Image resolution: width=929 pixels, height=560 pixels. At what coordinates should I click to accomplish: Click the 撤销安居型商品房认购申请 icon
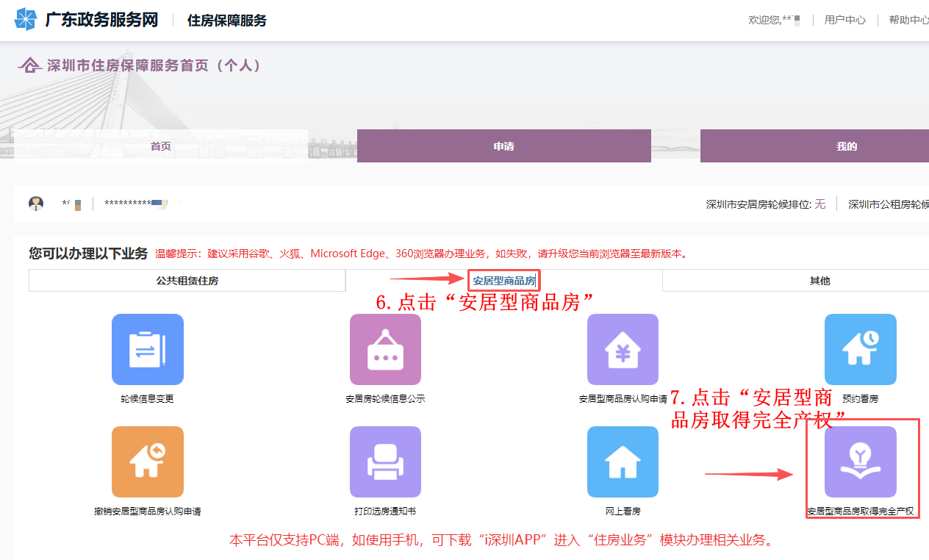coord(147,462)
